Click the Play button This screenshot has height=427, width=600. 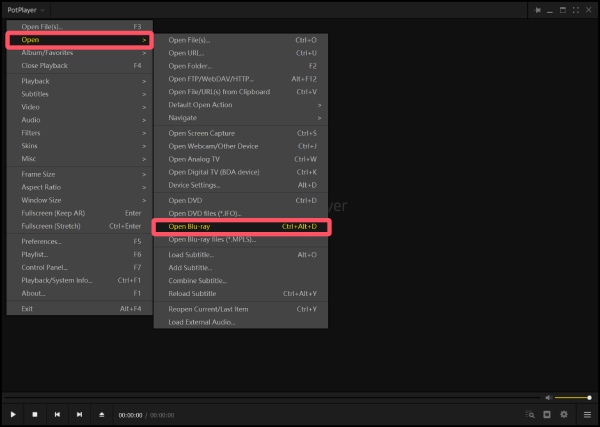click(13, 414)
